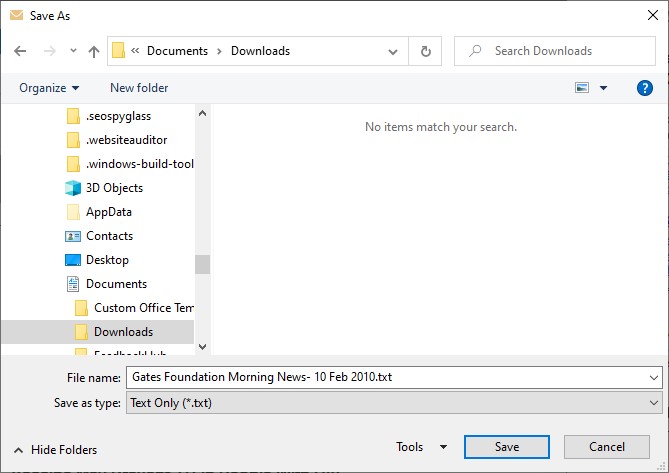
Task: Refresh the Downloads folder view
Action: point(425,51)
